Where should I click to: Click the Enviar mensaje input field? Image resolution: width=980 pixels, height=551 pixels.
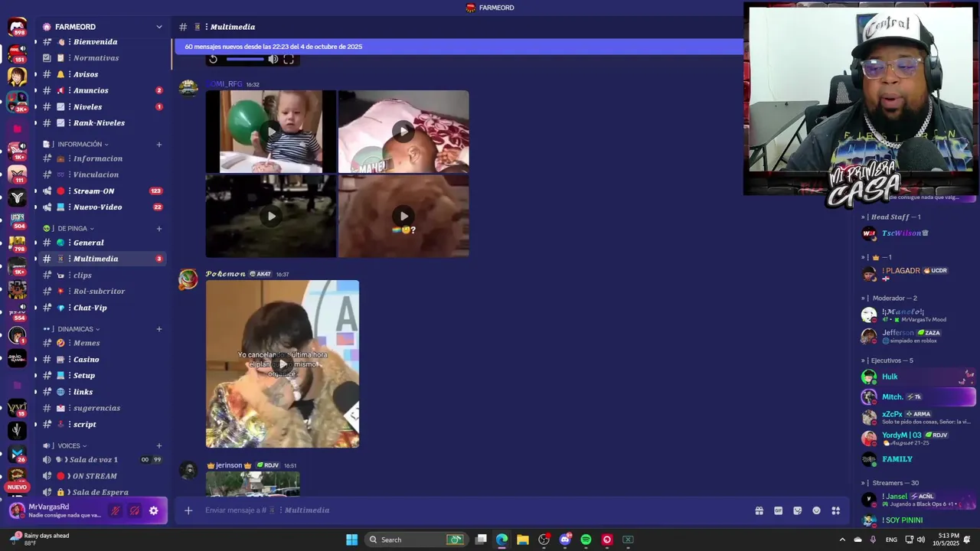tap(475, 510)
